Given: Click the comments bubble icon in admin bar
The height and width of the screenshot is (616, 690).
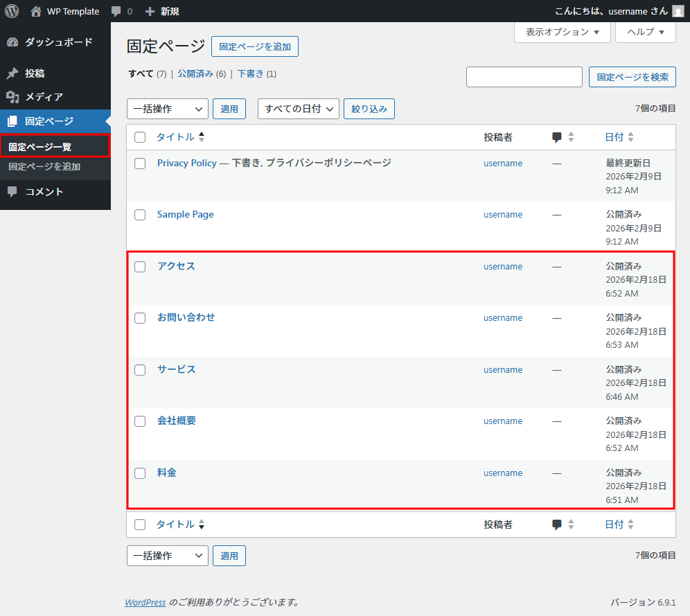Looking at the screenshot, I should [116, 11].
